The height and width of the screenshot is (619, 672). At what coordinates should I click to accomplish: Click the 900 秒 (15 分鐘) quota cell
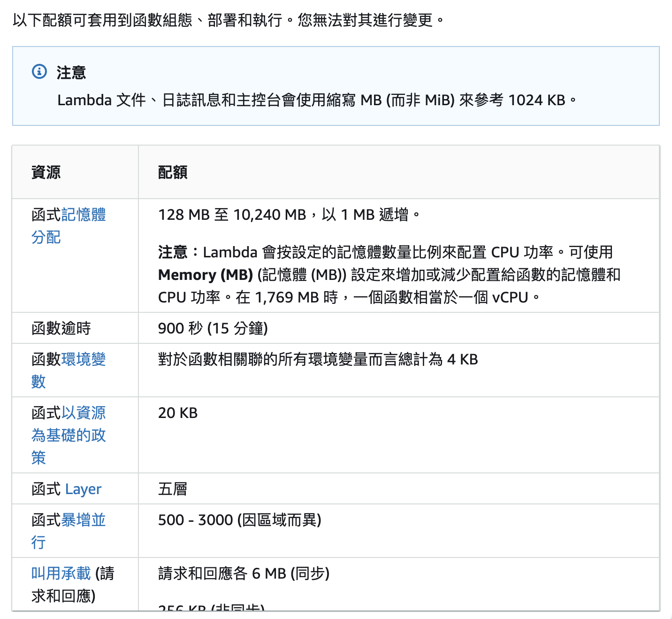click(213, 328)
